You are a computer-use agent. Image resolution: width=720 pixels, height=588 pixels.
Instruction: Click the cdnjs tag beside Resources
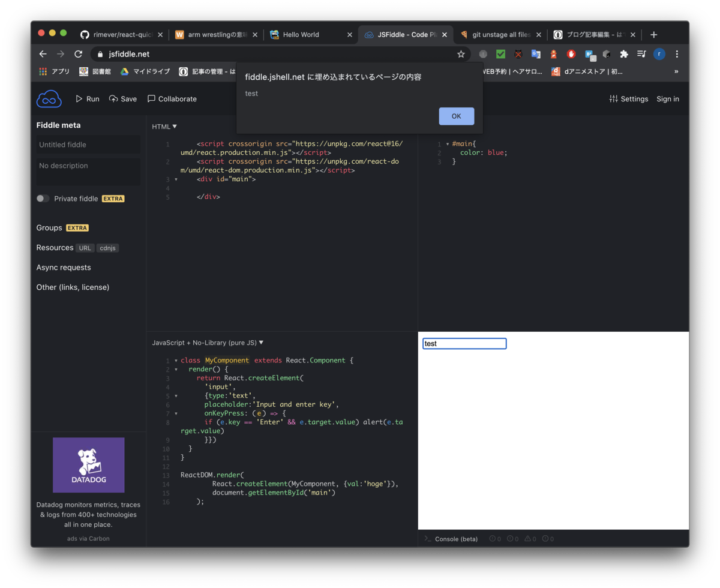pyautogui.click(x=108, y=248)
